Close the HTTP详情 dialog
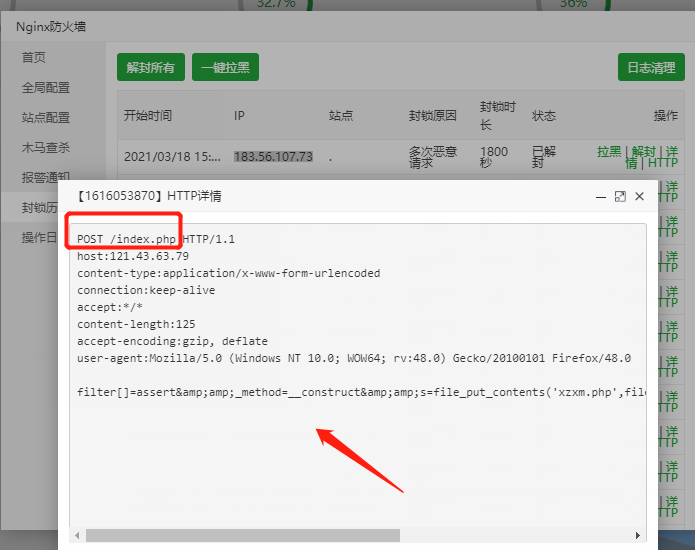 tap(639, 196)
